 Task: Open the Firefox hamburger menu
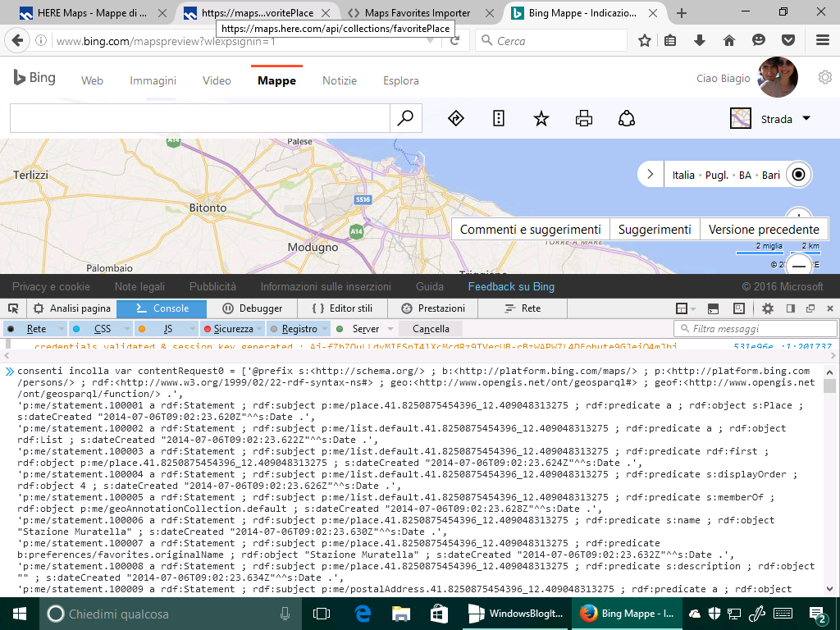coord(823,41)
